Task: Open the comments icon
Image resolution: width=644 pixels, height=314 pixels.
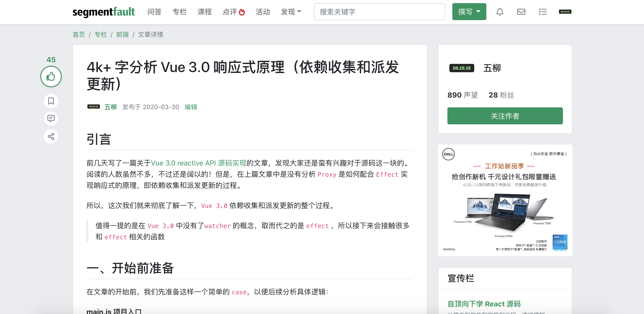Action: [51, 118]
